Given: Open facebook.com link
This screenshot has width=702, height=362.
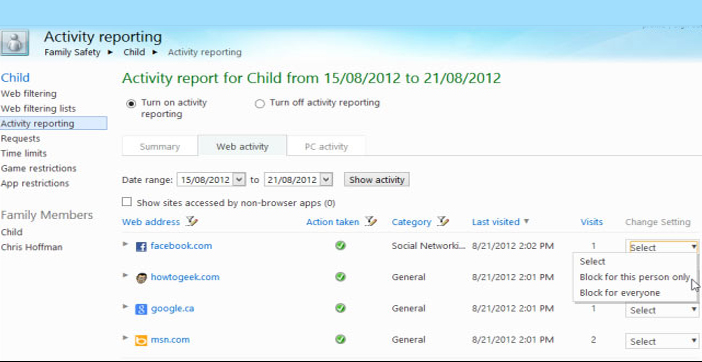Looking at the screenshot, I should coord(181,246).
